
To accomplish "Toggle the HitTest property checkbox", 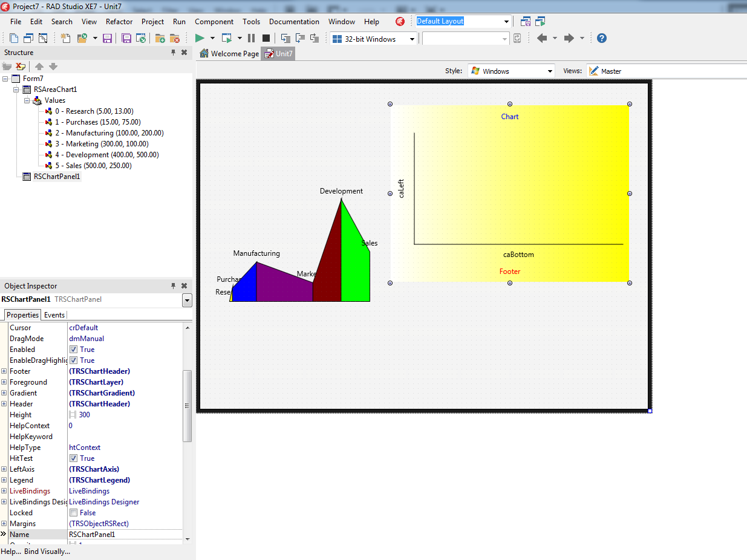I will click(x=73, y=458).
